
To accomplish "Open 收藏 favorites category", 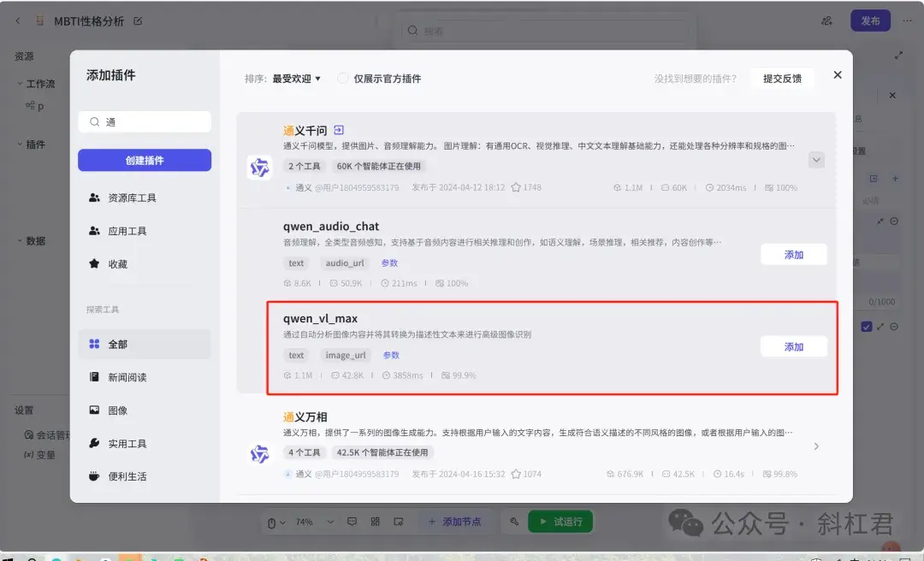I will click(145, 263).
